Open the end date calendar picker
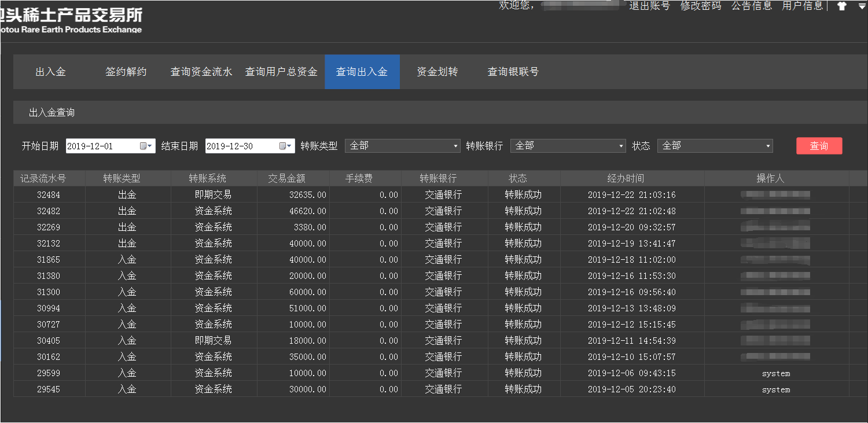Image resolution: width=868 pixels, height=423 pixels. click(x=285, y=146)
